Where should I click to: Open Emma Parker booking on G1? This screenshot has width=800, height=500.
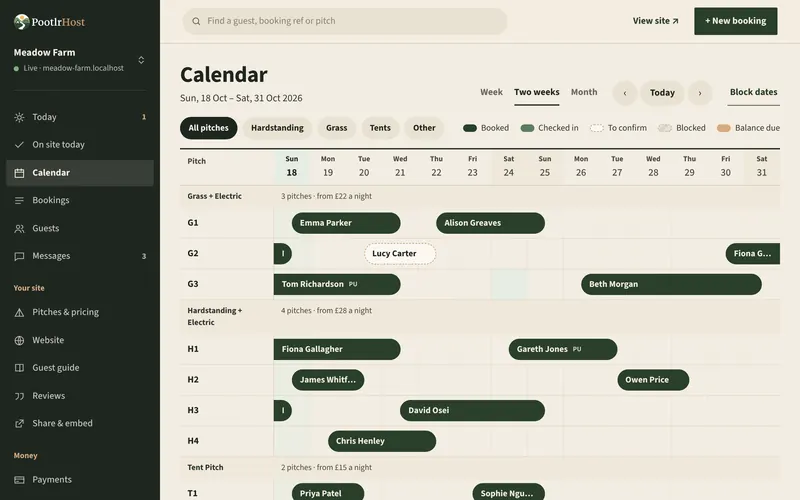point(346,223)
